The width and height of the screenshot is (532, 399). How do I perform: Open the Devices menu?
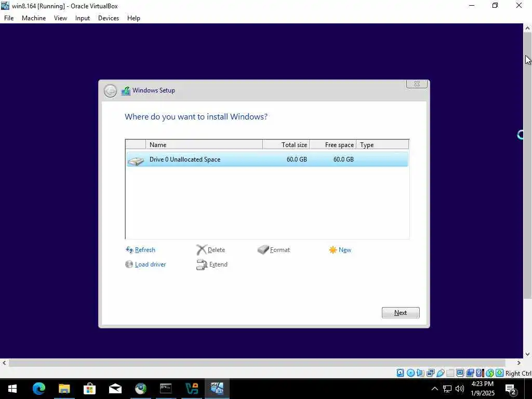(108, 18)
